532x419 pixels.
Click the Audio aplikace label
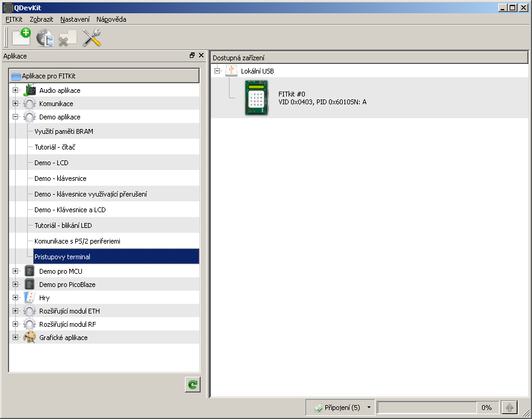tap(60, 90)
